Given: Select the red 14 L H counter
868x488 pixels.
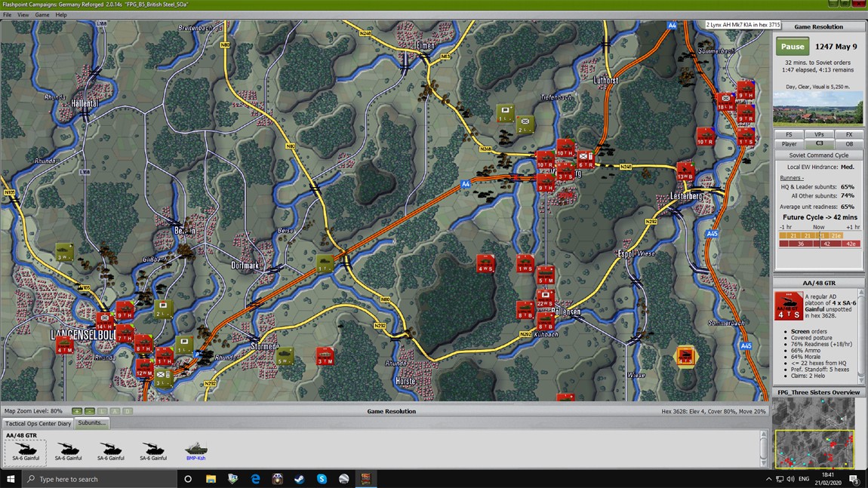Looking at the screenshot, I should 105,321.
